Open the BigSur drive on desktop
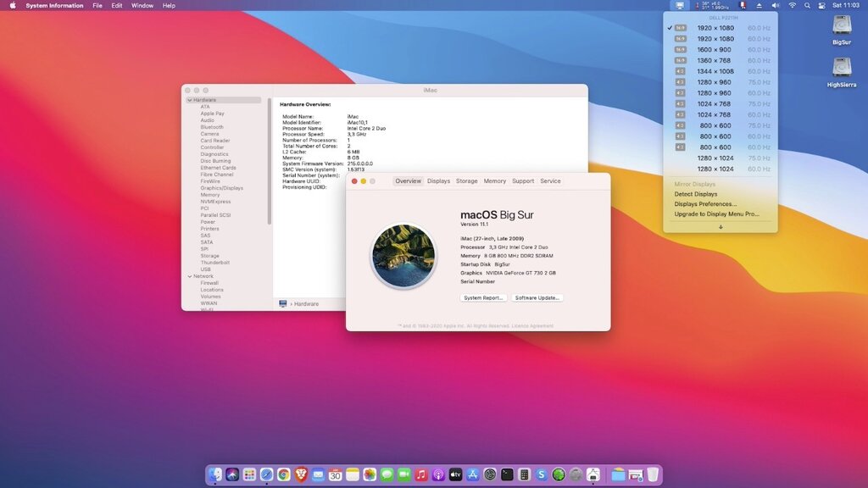The height and width of the screenshot is (488, 868). point(842,25)
